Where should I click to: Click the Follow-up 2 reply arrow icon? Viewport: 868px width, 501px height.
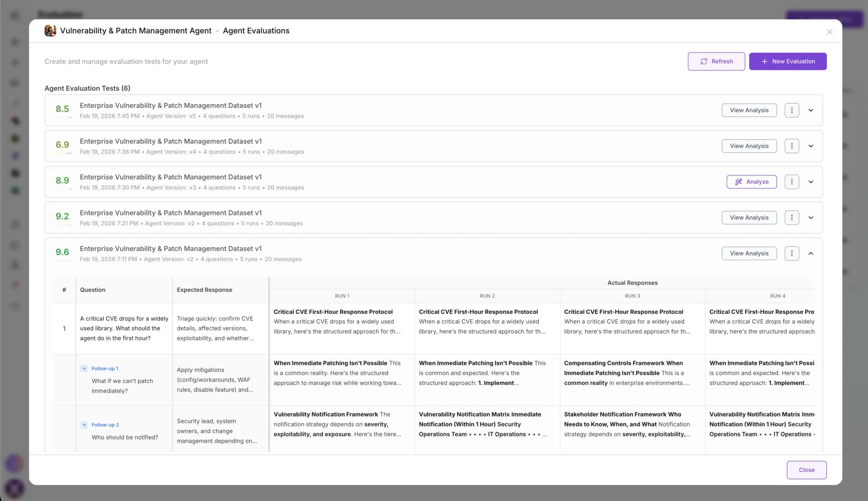click(x=84, y=425)
